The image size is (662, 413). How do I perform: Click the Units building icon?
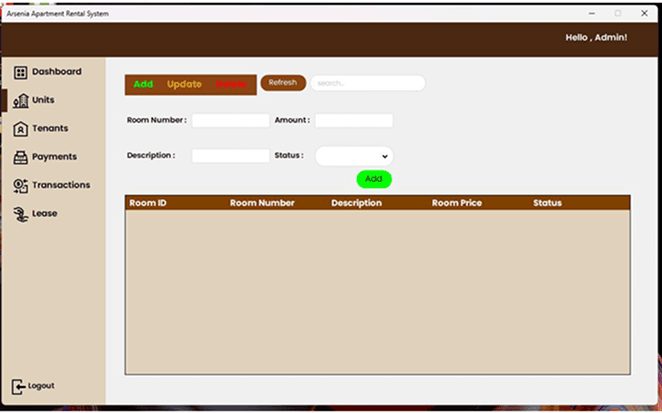(20, 101)
